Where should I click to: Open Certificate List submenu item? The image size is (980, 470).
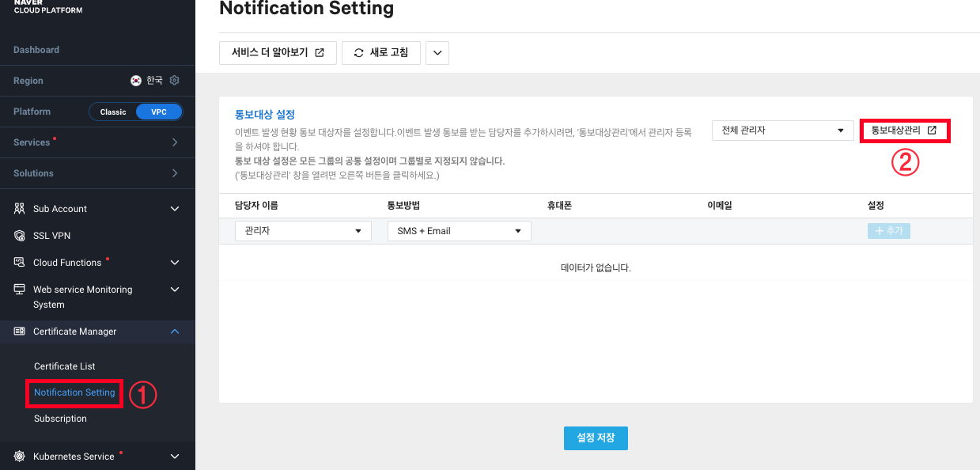65,366
